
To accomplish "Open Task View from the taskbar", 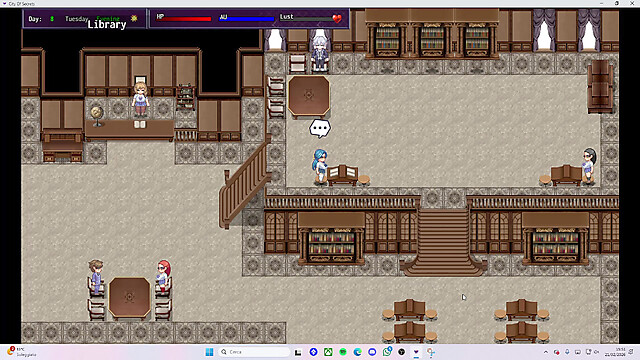I will tap(298, 352).
